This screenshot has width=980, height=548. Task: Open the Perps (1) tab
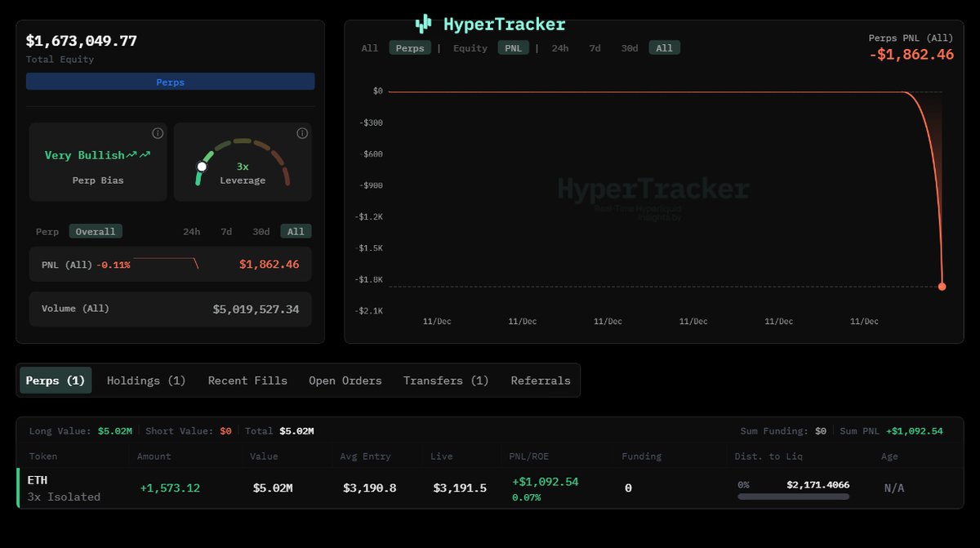point(56,381)
